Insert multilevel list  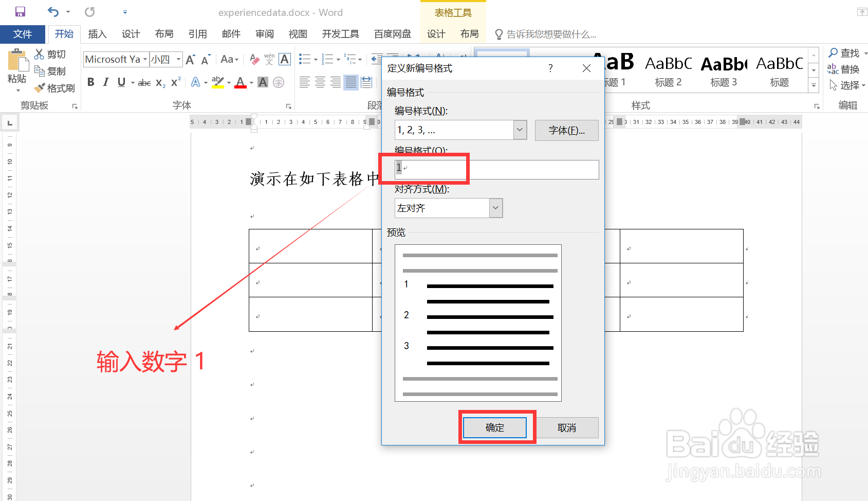coord(350,60)
